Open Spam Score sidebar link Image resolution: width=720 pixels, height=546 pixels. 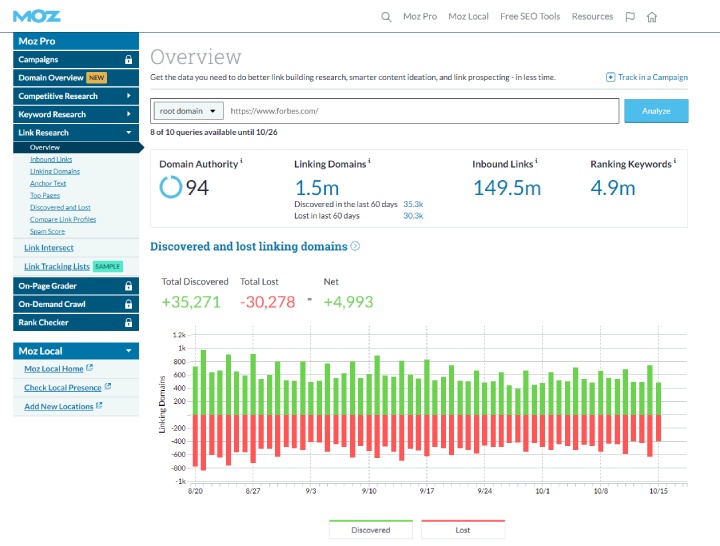(x=47, y=231)
